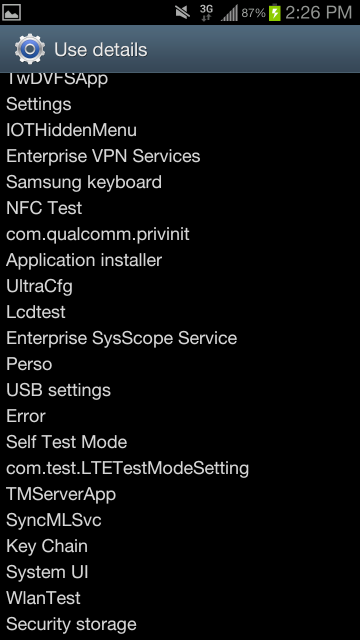This screenshot has width=360, height=640.
Task: Tap the Settings gear icon in header
Action: pyautogui.click(x=30, y=49)
